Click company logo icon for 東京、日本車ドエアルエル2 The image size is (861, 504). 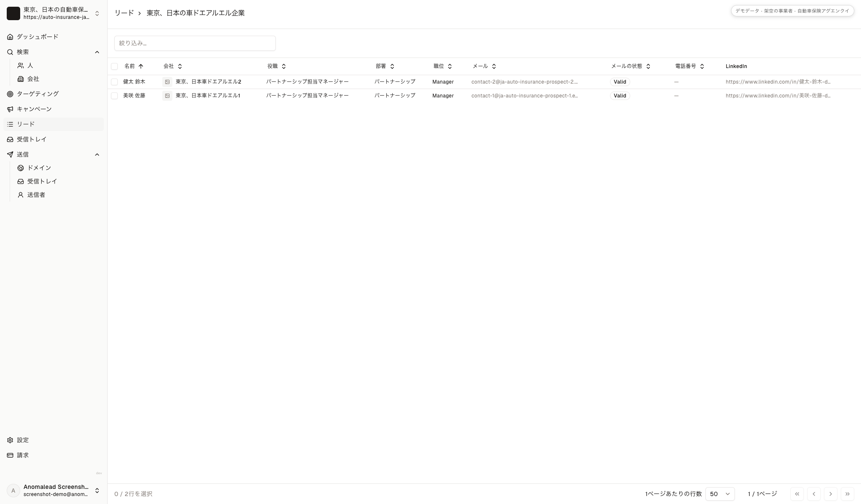(x=167, y=82)
